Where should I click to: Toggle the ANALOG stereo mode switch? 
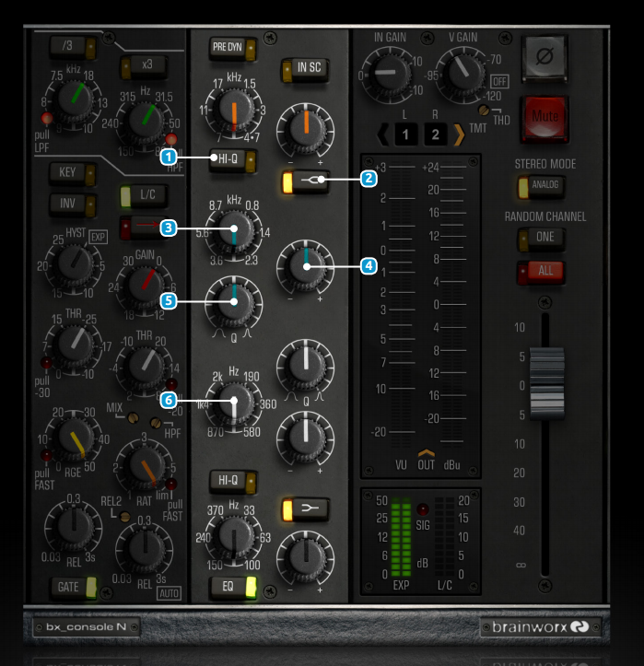point(541,187)
